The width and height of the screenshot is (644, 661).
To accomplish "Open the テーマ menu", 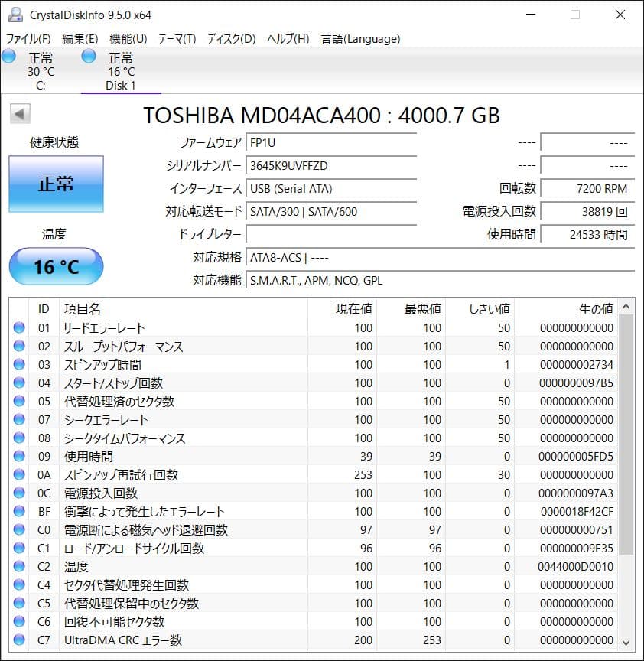I will pos(176,38).
